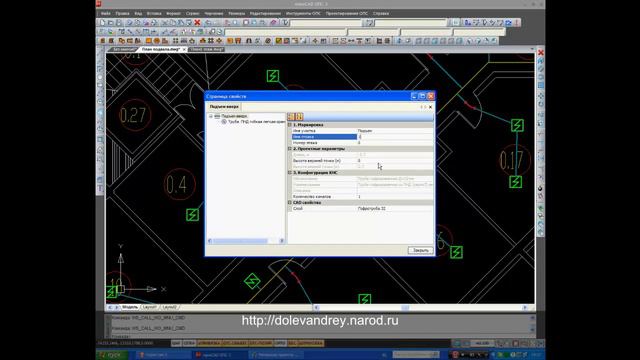
Task: Open the Вставка menu
Action: tap(154, 13)
